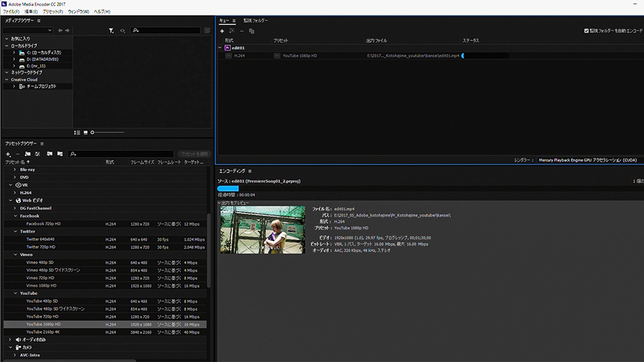The image size is (644, 362).
Task: Click the output file path edit01.mp4 link
Action: (x=413, y=56)
